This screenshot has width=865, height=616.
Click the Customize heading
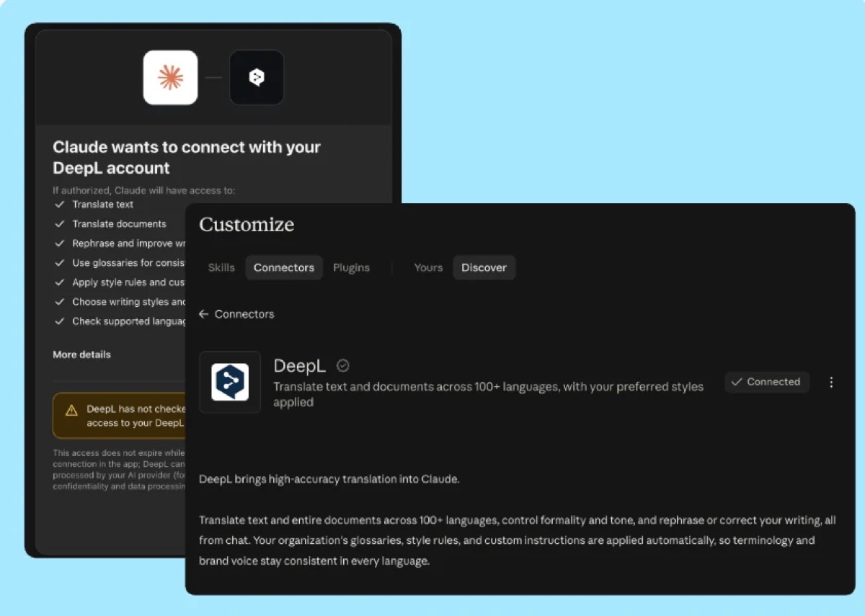(x=247, y=225)
